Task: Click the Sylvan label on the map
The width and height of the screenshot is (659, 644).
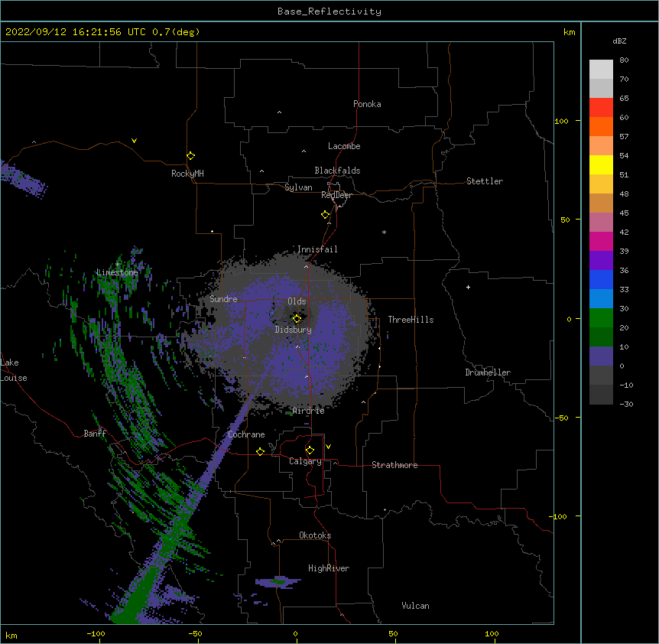Action: (298, 187)
